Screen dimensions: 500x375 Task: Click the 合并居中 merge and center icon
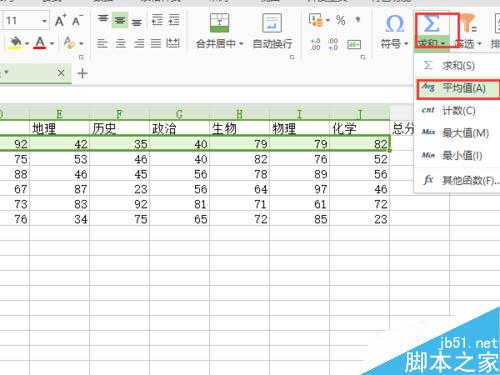[219, 23]
